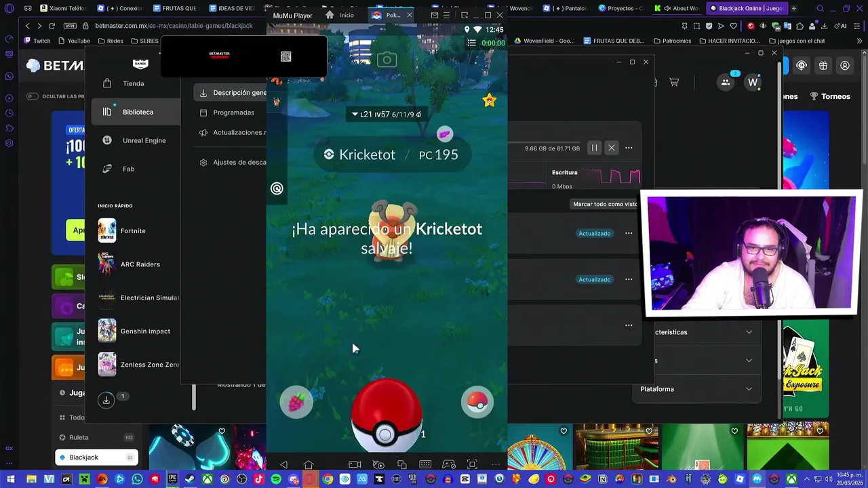Click the browser address bar URL

[174, 26]
